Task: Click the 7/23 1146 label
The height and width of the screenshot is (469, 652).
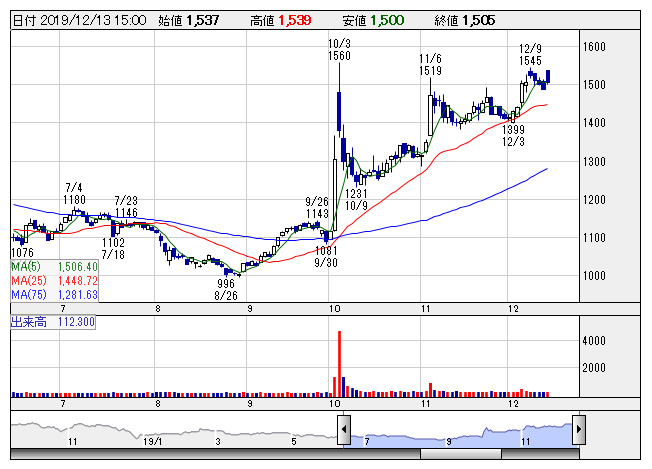Action: 126,207
